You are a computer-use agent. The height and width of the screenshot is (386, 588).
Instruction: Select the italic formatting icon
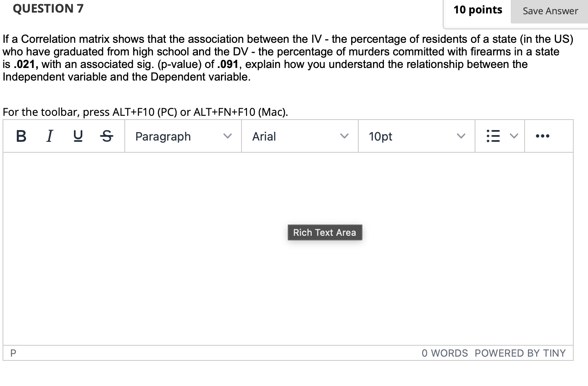click(49, 136)
